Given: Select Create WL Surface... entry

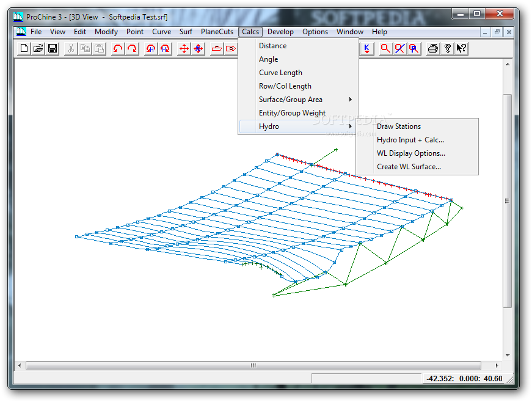Looking at the screenshot, I should (x=417, y=167).
